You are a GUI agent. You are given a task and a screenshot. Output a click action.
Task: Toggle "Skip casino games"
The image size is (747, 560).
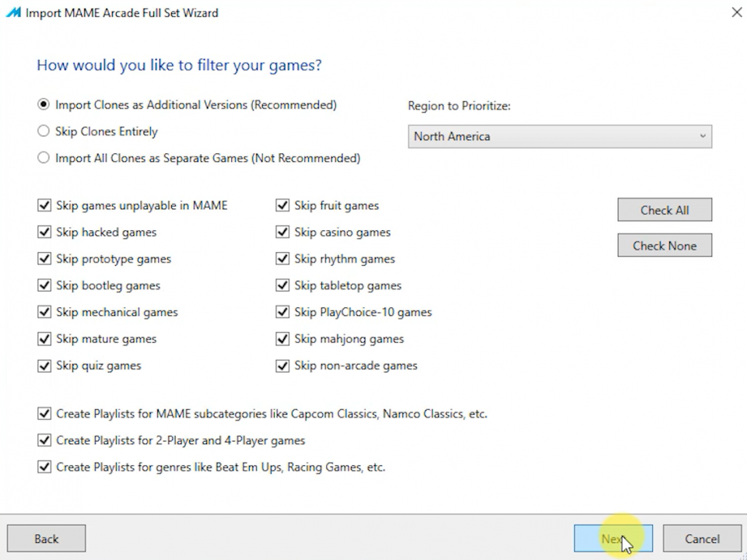pyautogui.click(x=282, y=232)
